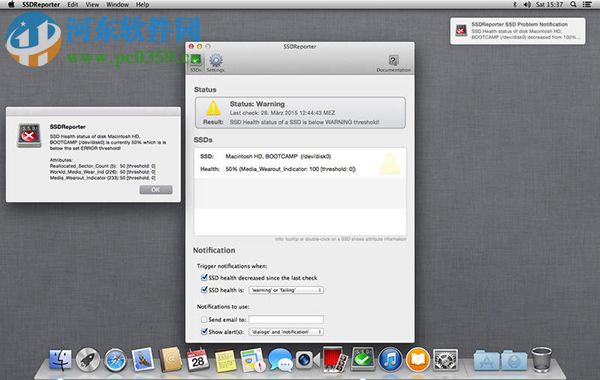Click 'Reallocated_Sector_Count' attribute line in dialog
Image resolution: width=600 pixels, height=380 pixels.
(103, 166)
